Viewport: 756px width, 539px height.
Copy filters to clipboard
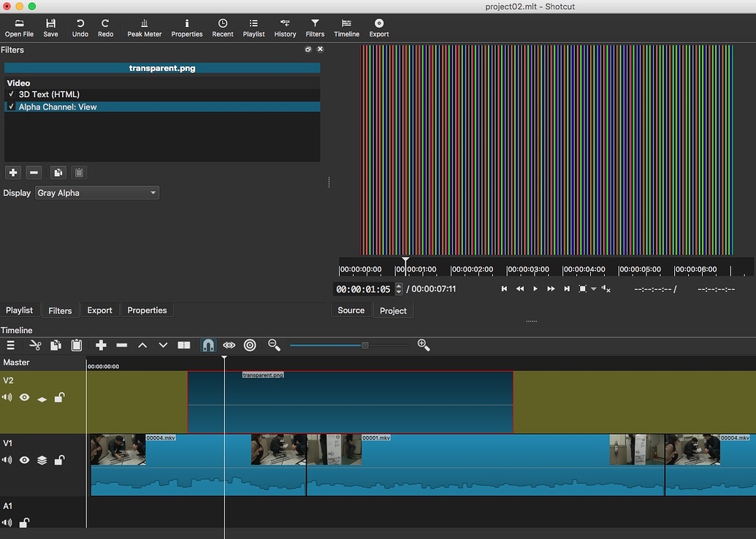[58, 172]
